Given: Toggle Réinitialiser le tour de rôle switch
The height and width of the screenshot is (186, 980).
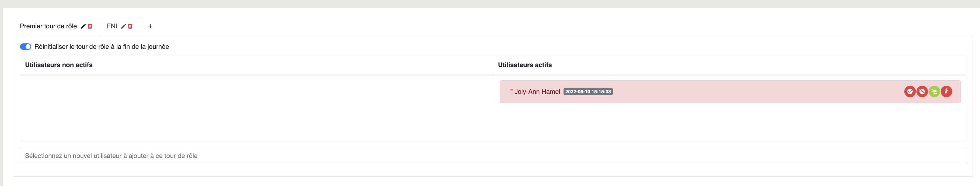Looking at the screenshot, I should [x=26, y=46].
